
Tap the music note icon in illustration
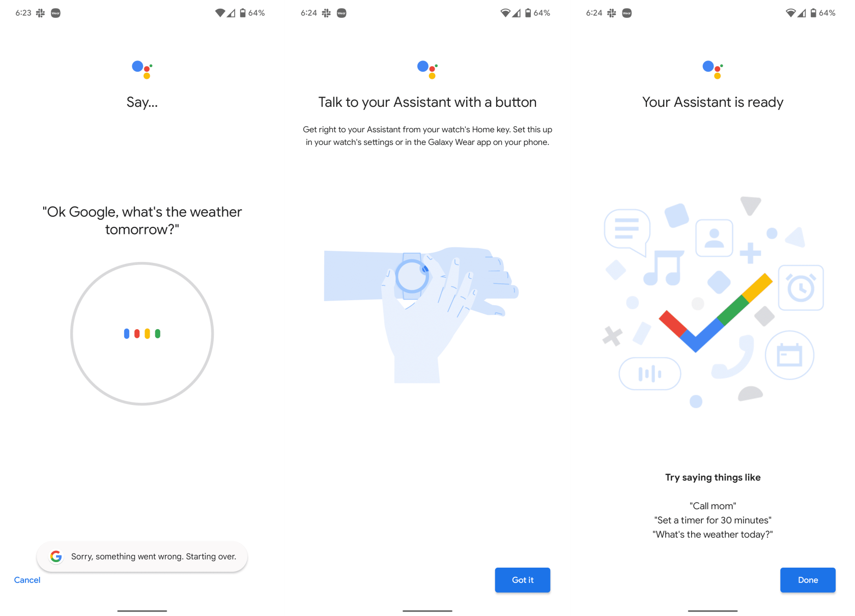663,268
